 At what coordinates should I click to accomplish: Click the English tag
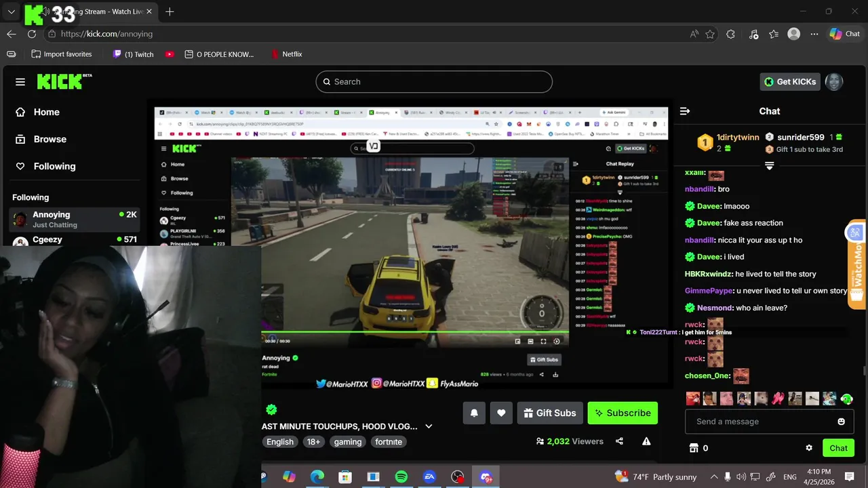pos(280,442)
